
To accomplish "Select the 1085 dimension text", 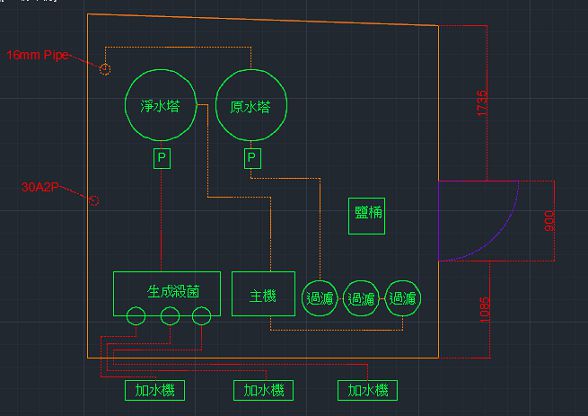I will [484, 310].
